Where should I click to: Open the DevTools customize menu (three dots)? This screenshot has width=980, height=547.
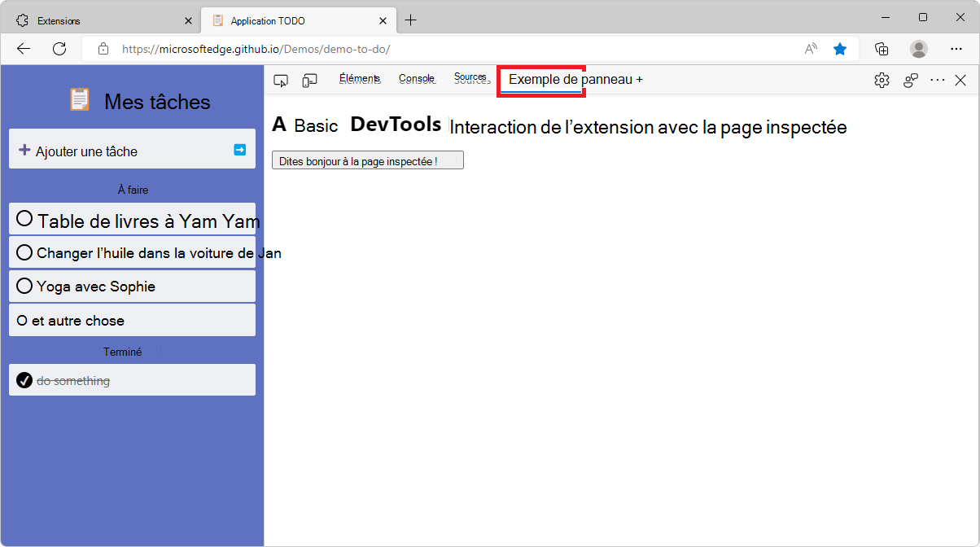click(x=938, y=80)
